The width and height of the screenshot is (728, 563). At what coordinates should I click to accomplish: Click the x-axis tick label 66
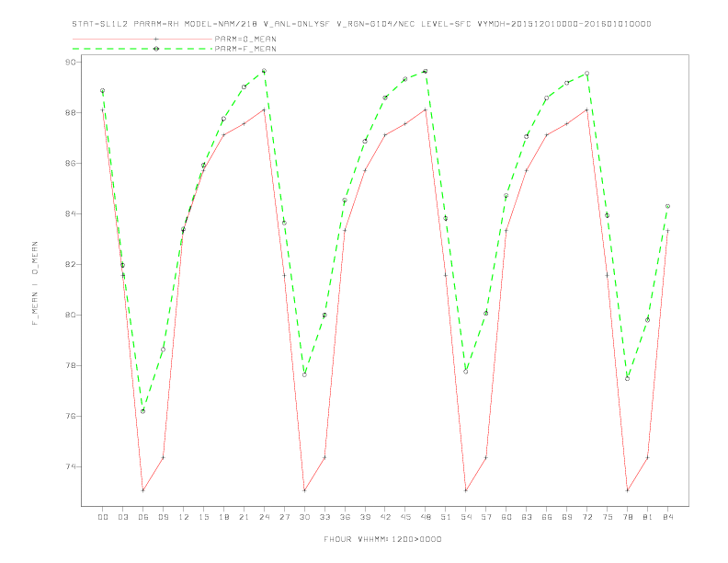547,517
